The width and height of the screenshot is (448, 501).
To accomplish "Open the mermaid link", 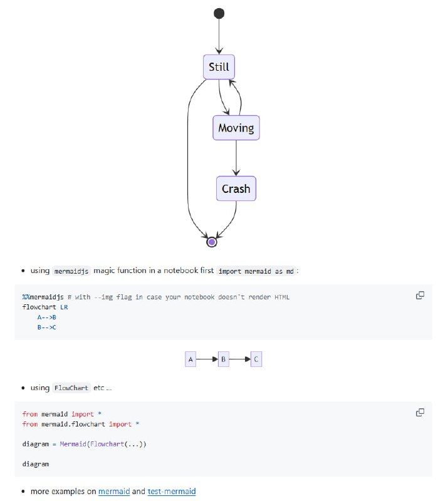I will point(114,491).
